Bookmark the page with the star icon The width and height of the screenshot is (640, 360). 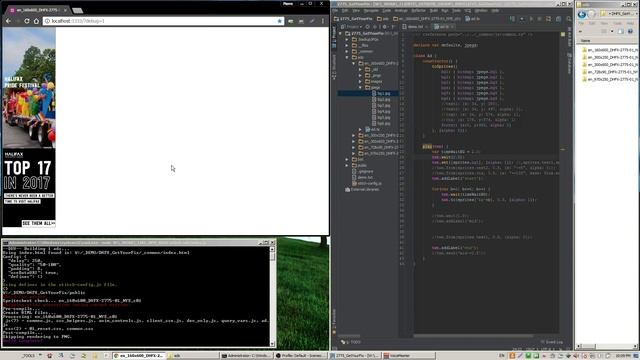(280, 21)
